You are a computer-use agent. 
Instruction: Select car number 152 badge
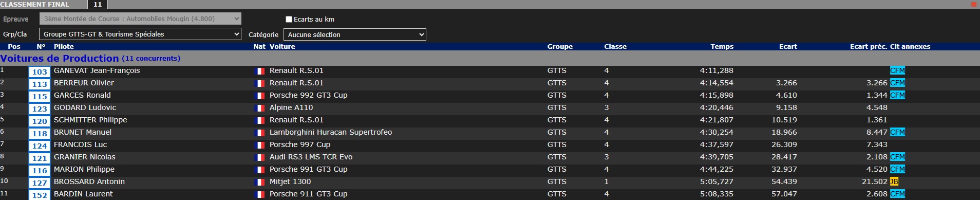(x=40, y=195)
